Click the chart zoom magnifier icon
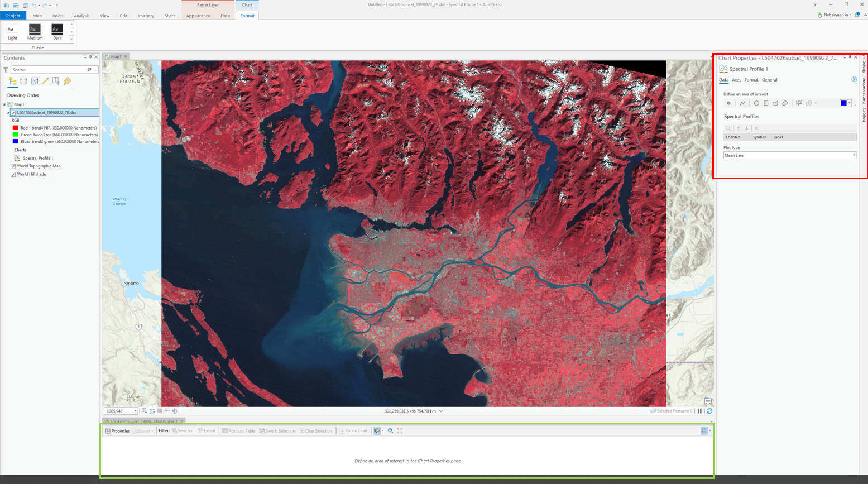This screenshot has height=484, width=868. (390, 431)
